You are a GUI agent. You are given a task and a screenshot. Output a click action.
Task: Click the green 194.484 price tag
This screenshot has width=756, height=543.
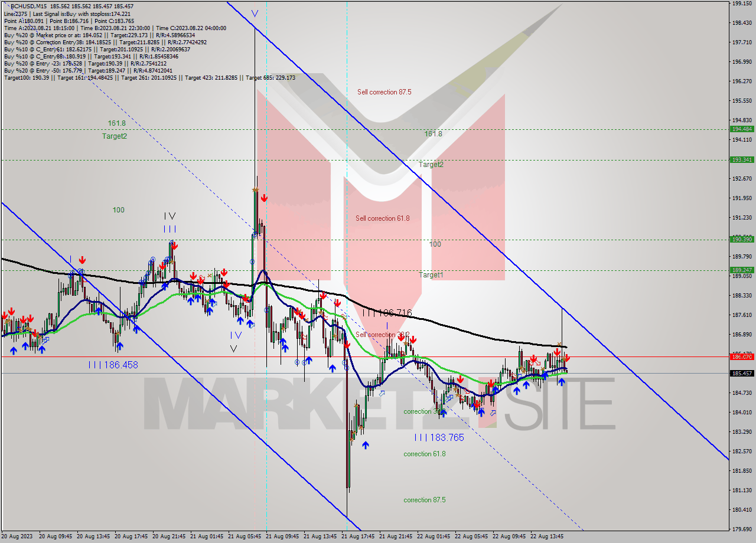741,129
